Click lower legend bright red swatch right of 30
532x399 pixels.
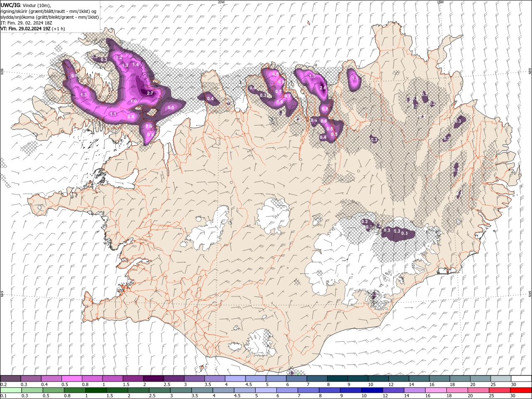(x=521, y=390)
